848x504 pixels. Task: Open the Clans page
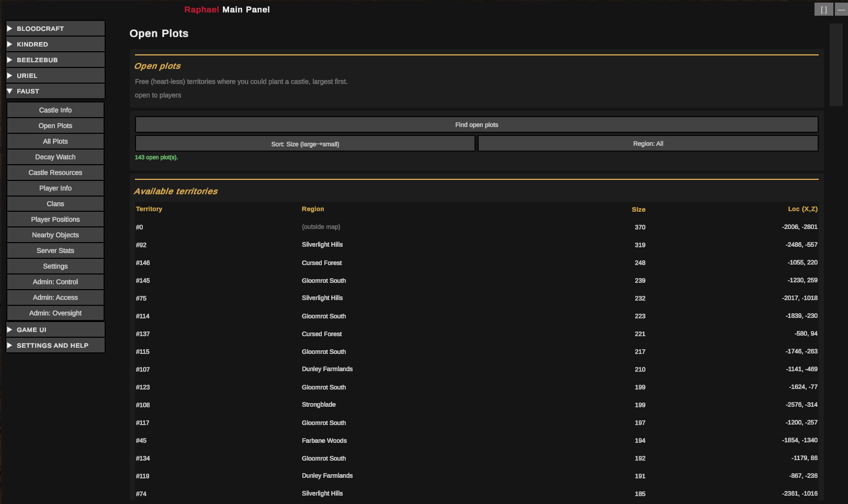(55, 204)
